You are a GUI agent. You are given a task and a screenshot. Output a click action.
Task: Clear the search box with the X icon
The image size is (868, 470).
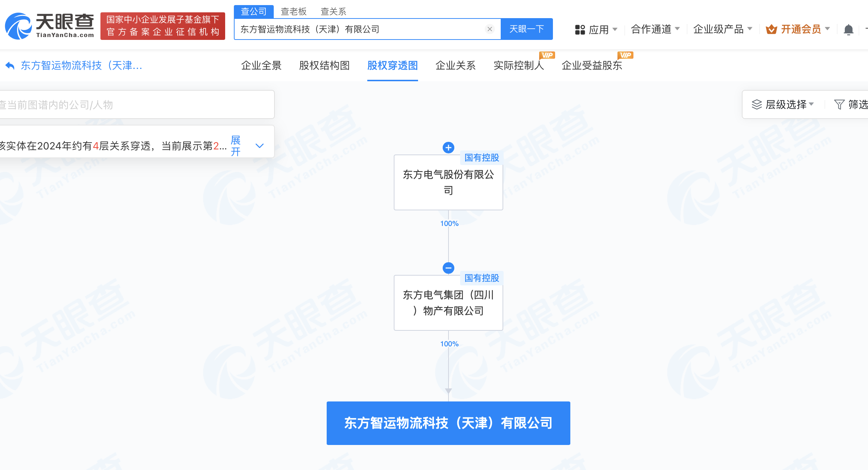point(489,29)
